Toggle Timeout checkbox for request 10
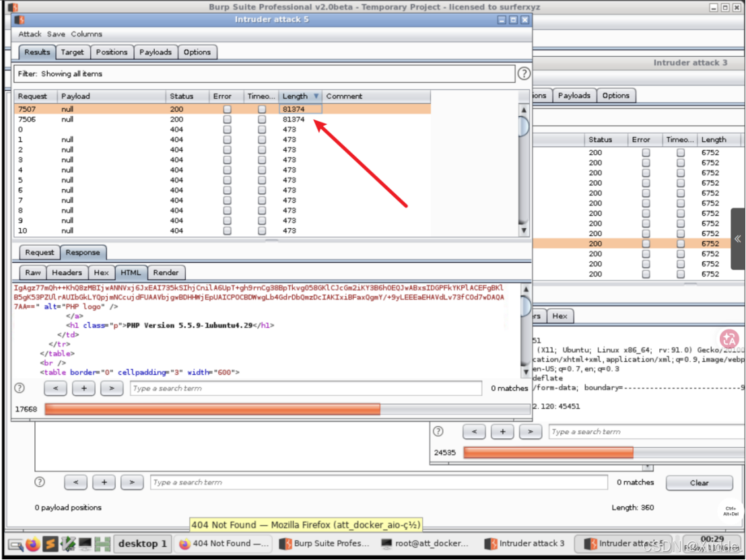This screenshot has width=746, height=560. [262, 231]
